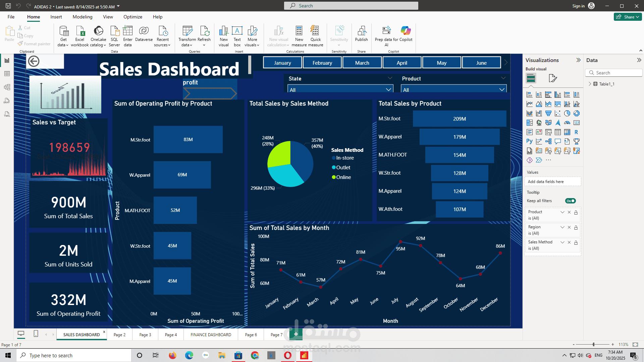Image resolution: width=644 pixels, height=362 pixels.
Task: Switch to the Optimize ribbon tab
Action: click(133, 17)
